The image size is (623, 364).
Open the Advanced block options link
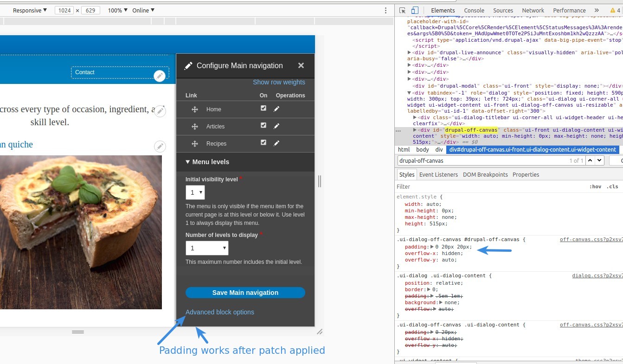220,312
